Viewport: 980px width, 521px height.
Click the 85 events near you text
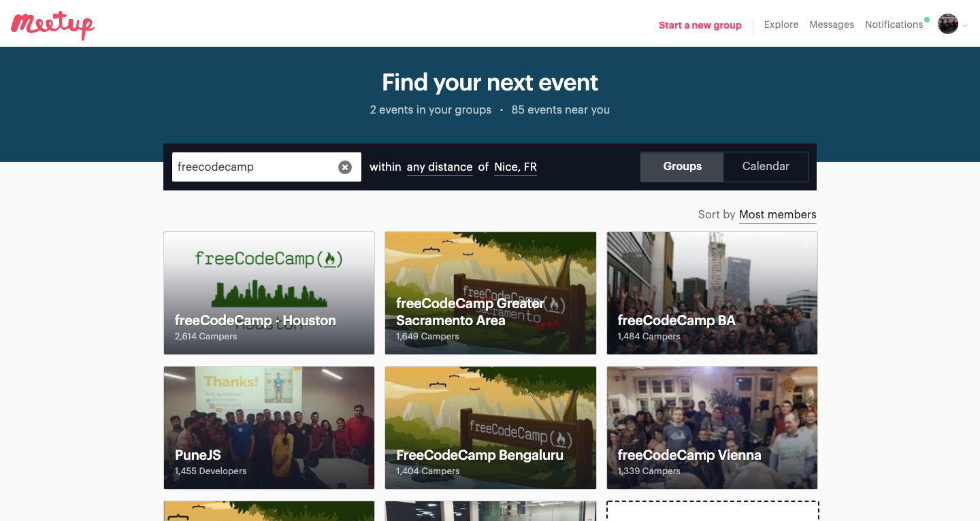pyautogui.click(x=561, y=110)
